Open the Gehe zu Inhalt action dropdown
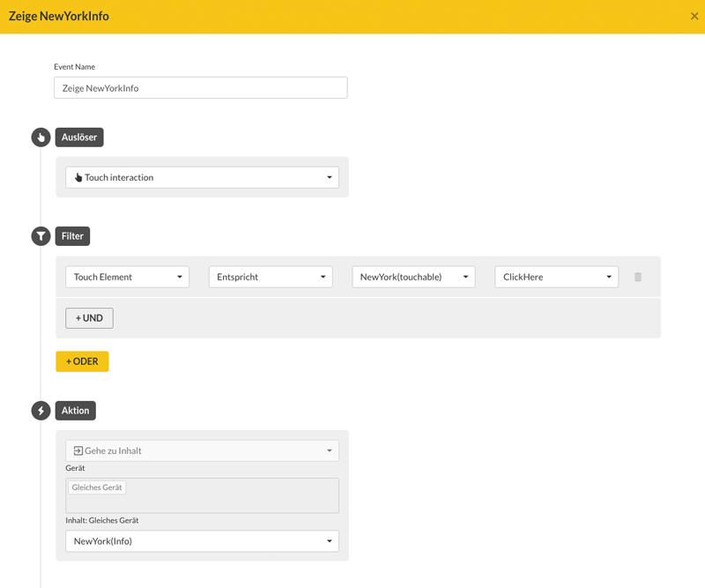Image resolution: width=705 pixels, height=588 pixels. point(203,450)
